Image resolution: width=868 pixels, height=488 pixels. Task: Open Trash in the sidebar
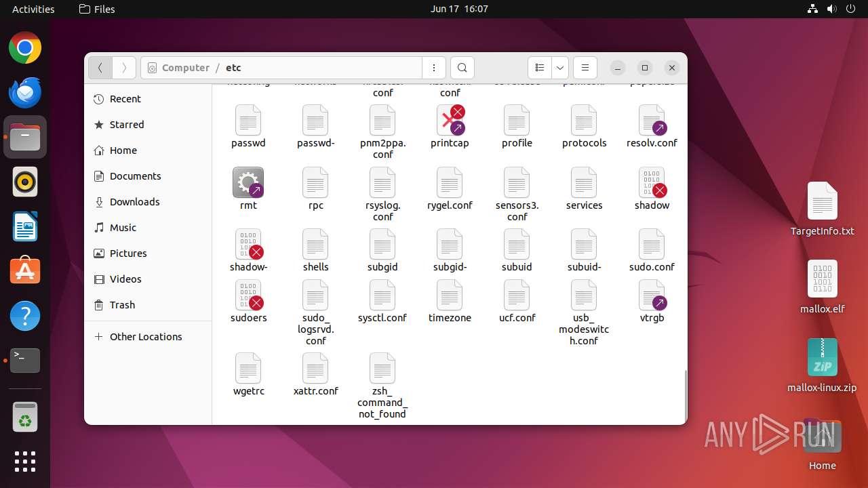(x=148, y=305)
